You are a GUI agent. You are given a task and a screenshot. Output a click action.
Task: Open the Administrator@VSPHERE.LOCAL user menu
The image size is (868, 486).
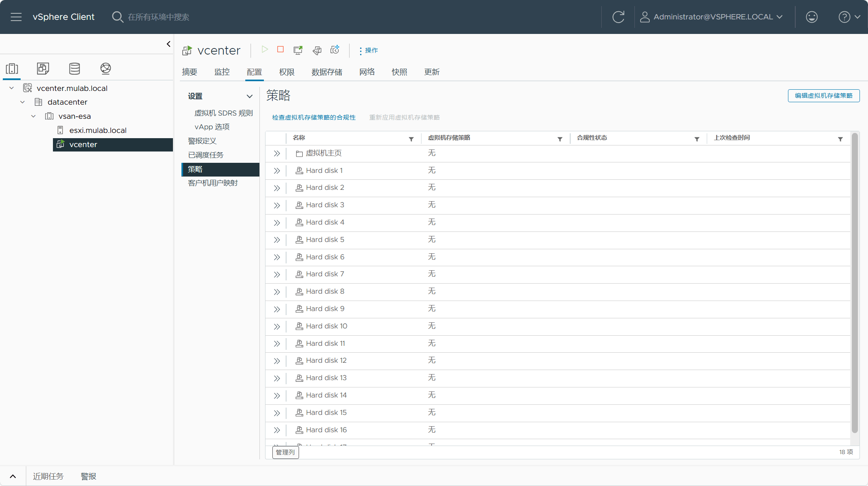pos(711,17)
